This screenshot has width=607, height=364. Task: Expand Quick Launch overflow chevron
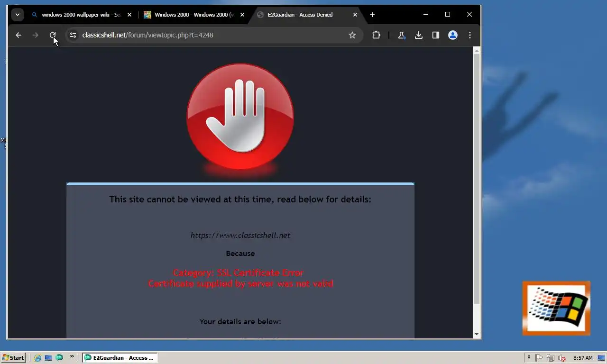(x=72, y=357)
